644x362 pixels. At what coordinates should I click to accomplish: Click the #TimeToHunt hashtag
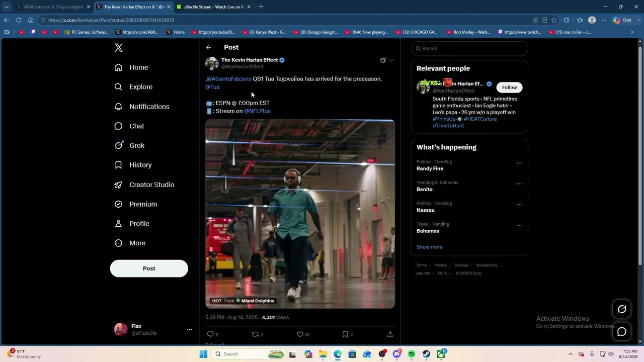pos(448,126)
